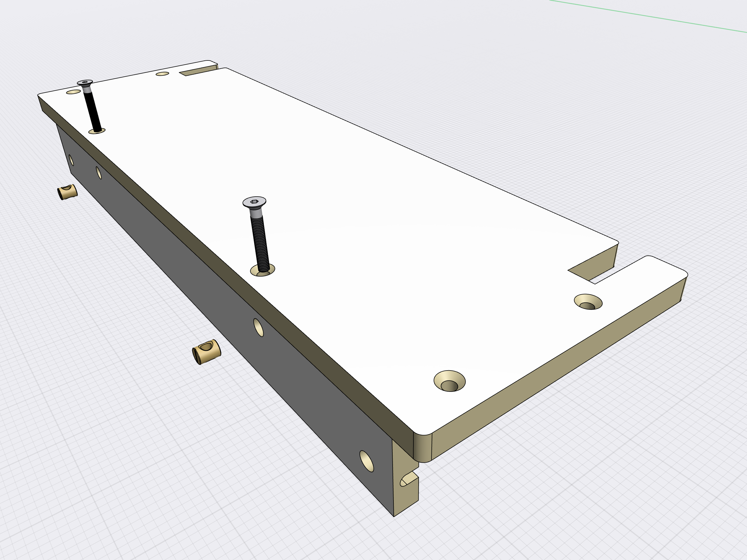Click the front-most round hole in the gray rail
Screen dimensions: 747x560
click(x=366, y=461)
